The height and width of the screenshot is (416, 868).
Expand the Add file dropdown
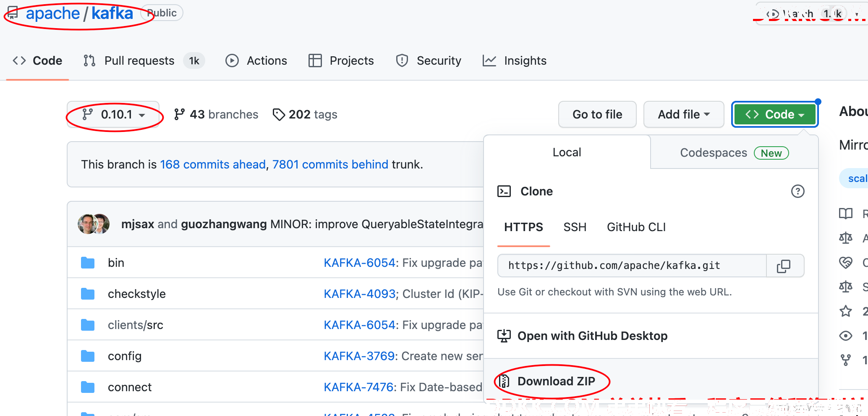coord(684,114)
